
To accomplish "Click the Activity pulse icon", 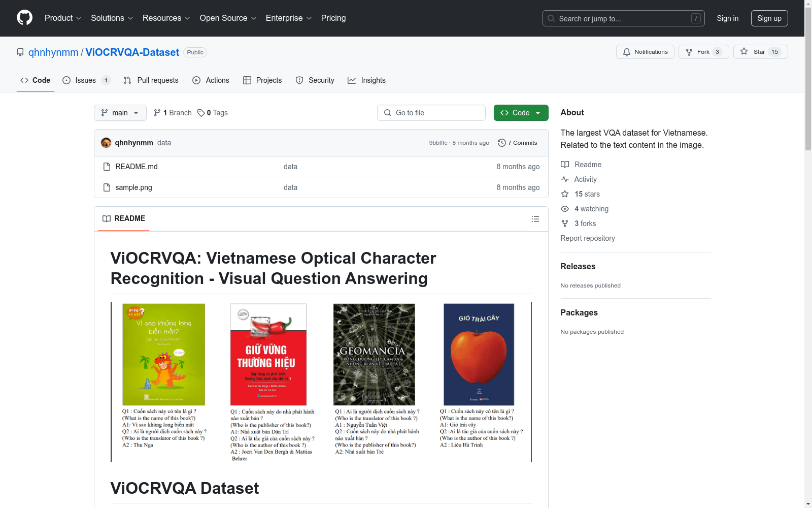I will click(x=565, y=179).
